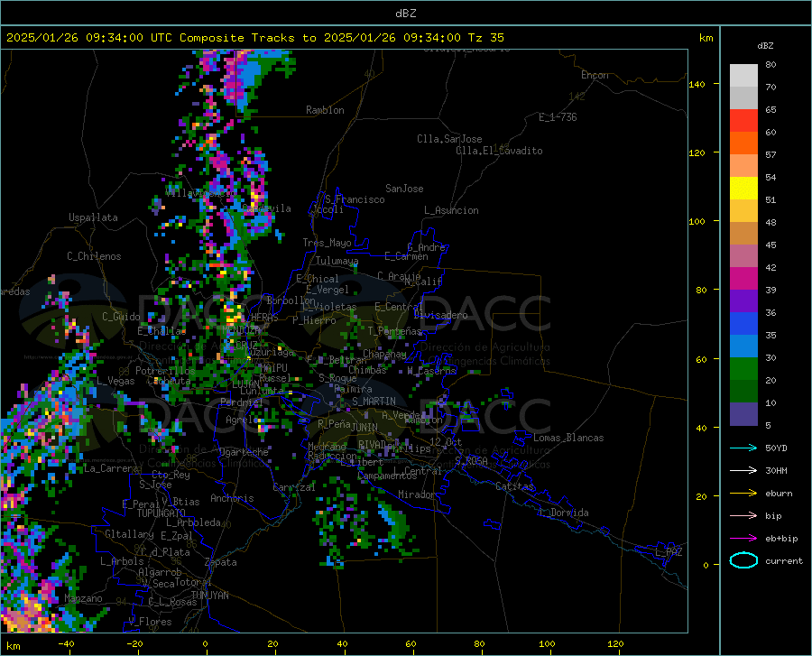The height and width of the screenshot is (656, 812).
Task: Select the red 60-65 dBZ swatch
Action: pos(743,121)
